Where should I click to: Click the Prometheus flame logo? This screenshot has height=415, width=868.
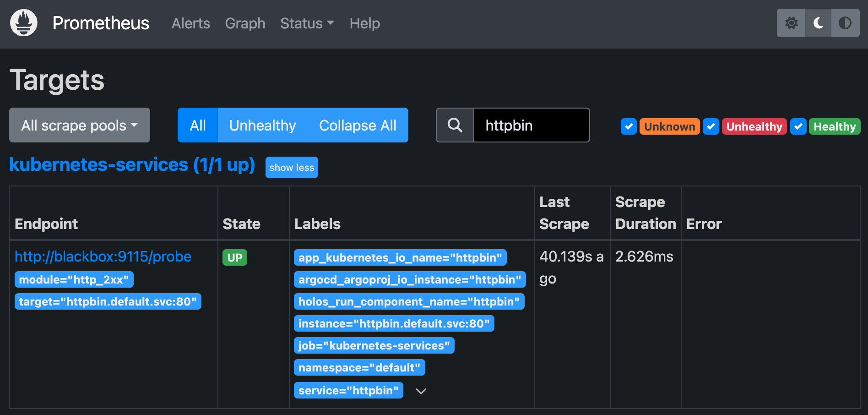[24, 23]
